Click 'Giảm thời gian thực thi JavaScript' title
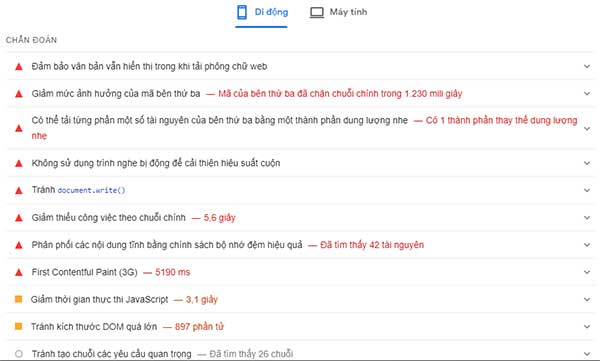The image size is (600, 361). (99, 299)
